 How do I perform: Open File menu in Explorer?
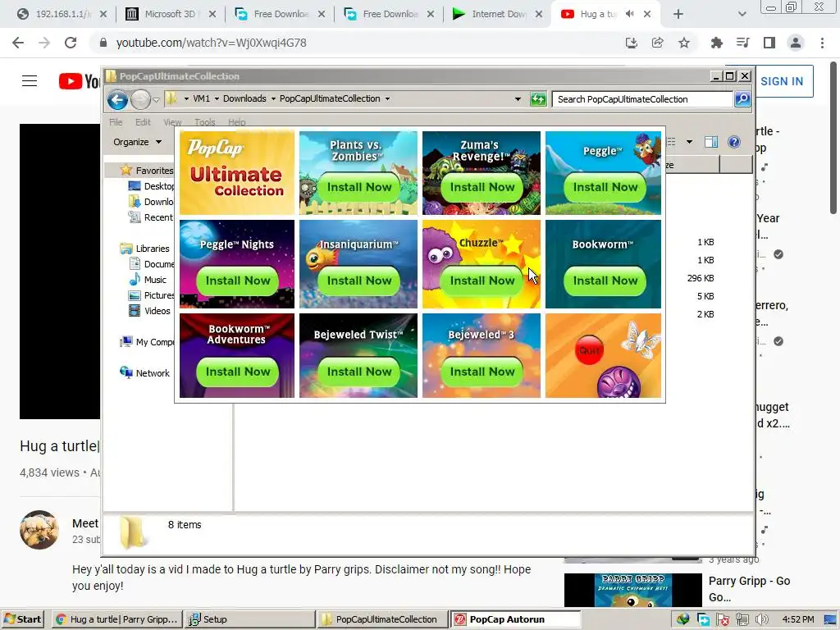click(x=116, y=122)
